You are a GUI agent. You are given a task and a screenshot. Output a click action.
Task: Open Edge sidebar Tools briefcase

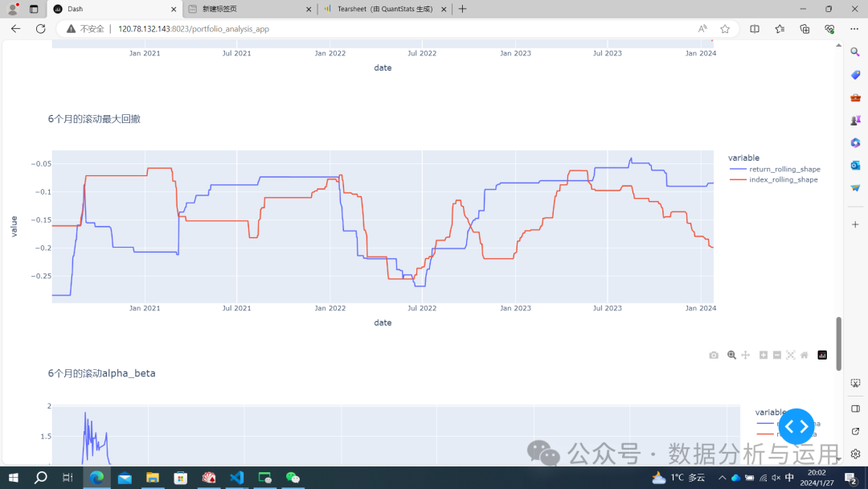pos(855,97)
